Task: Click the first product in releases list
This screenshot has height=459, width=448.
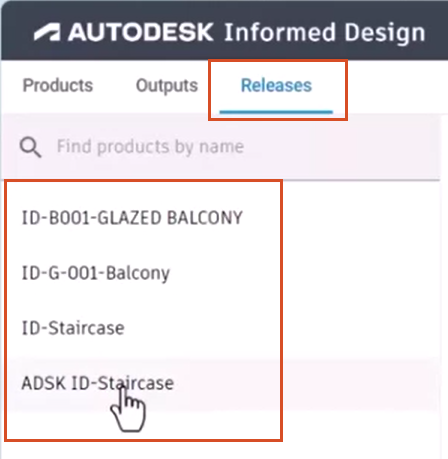Action: click(132, 218)
